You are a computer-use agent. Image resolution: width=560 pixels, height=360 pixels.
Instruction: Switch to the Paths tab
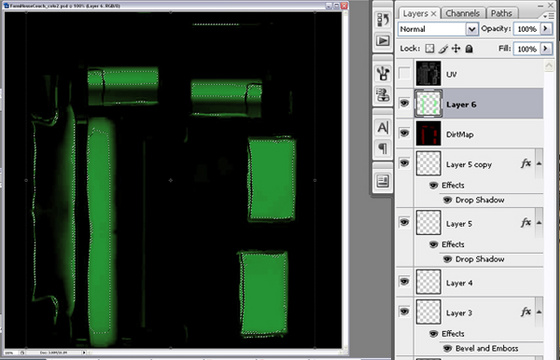point(501,14)
